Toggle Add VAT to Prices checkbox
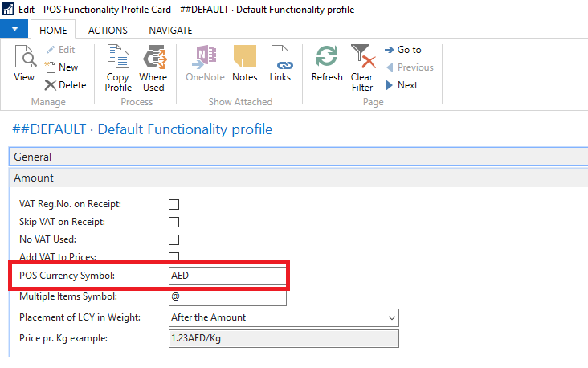The image size is (588, 368). 174,256
